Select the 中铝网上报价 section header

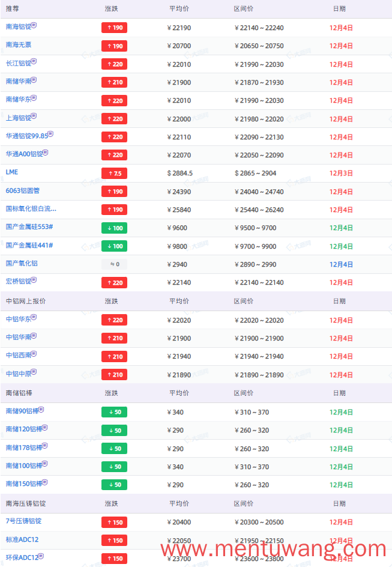point(26,302)
